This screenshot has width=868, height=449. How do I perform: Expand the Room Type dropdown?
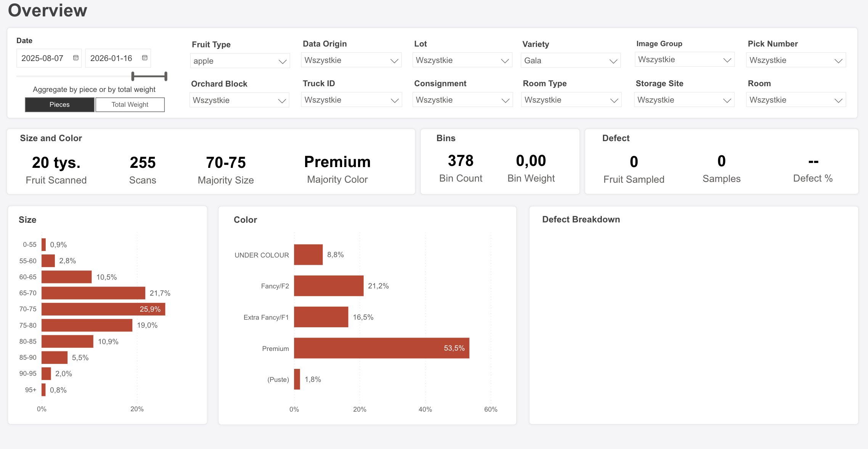[571, 100]
